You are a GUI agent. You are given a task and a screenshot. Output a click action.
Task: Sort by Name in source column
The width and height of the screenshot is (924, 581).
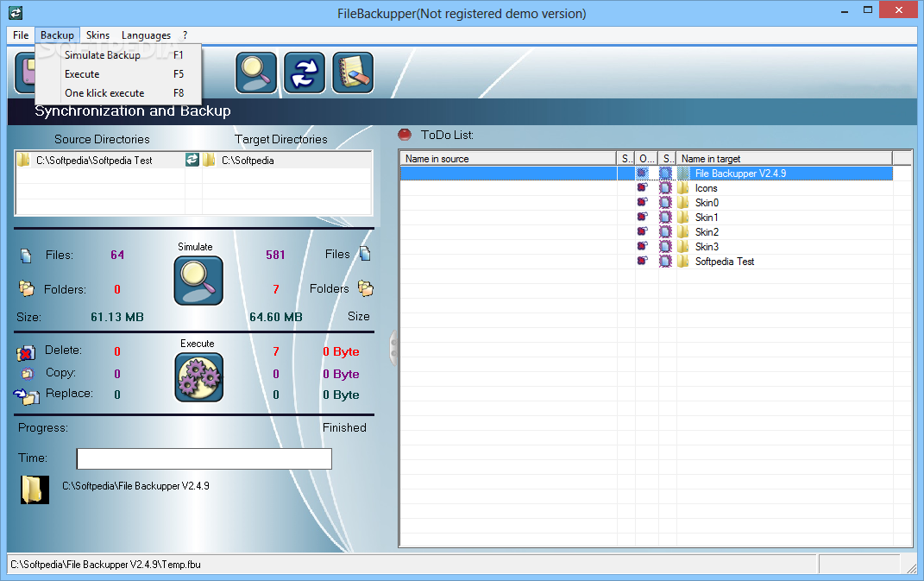(x=508, y=159)
